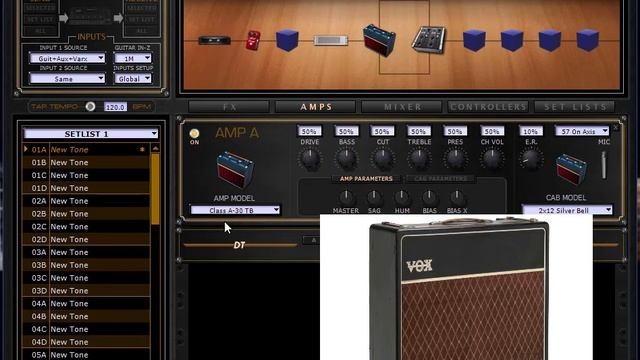
Task: Select preset 02A New Tone
Action: tap(86, 201)
